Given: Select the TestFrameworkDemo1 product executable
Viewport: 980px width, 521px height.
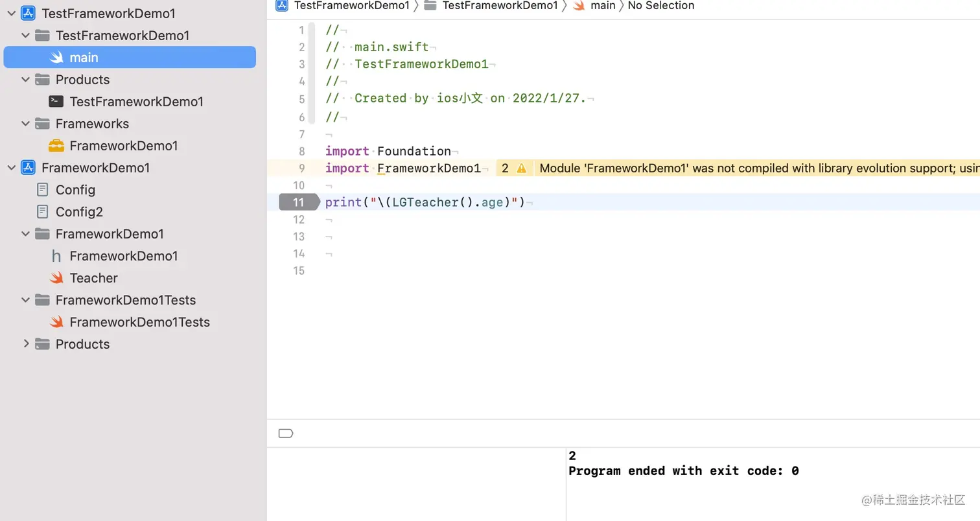Looking at the screenshot, I should (137, 102).
